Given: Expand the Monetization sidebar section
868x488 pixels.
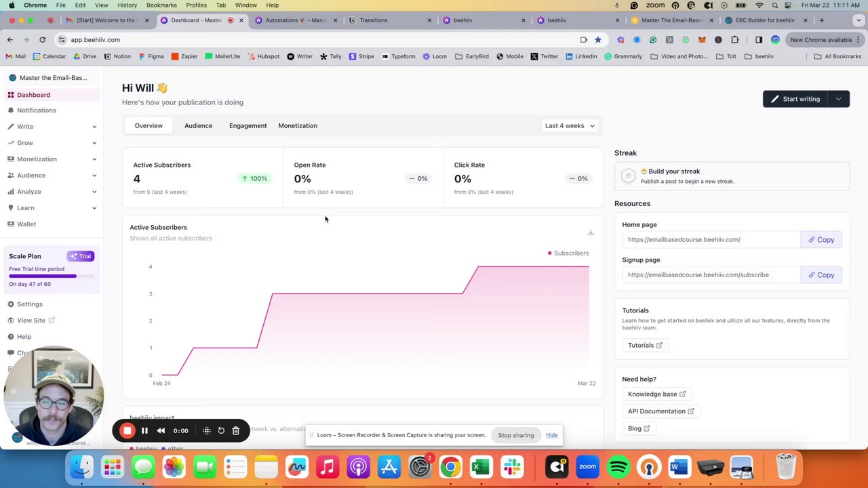Looking at the screenshot, I should click(52, 159).
